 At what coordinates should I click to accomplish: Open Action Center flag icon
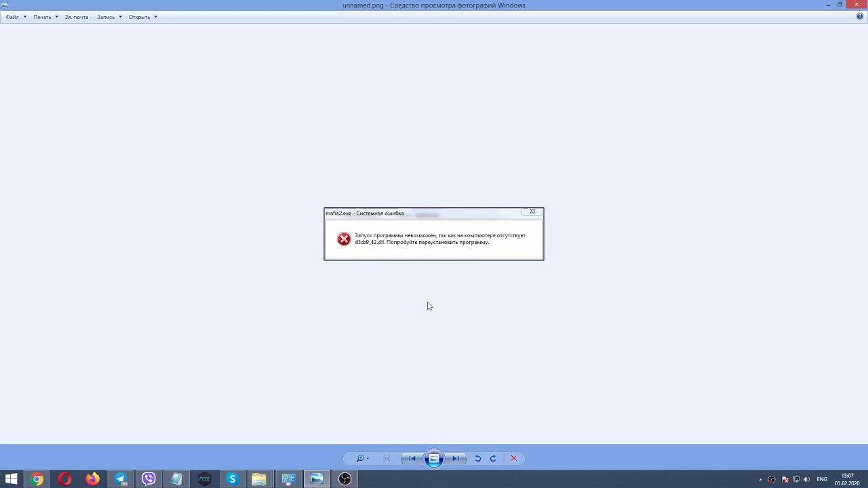pos(785,480)
